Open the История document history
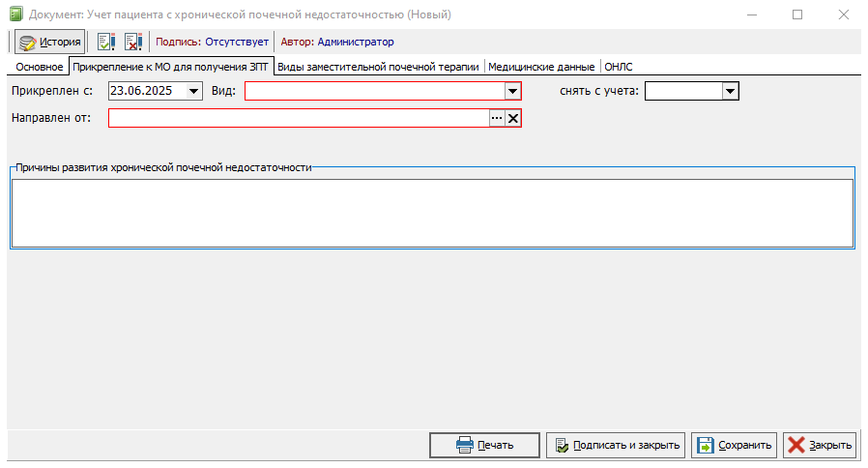 pos(50,42)
